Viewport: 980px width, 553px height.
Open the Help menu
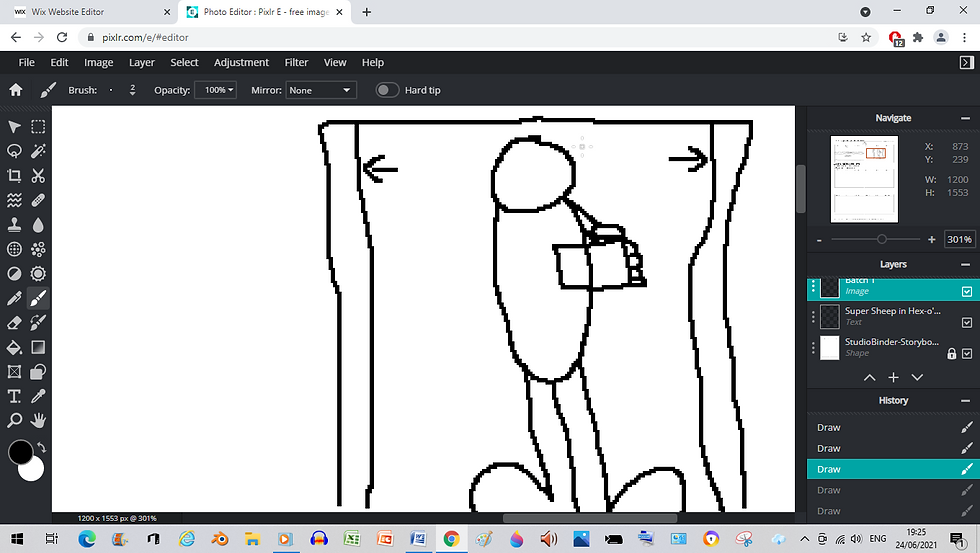(372, 62)
